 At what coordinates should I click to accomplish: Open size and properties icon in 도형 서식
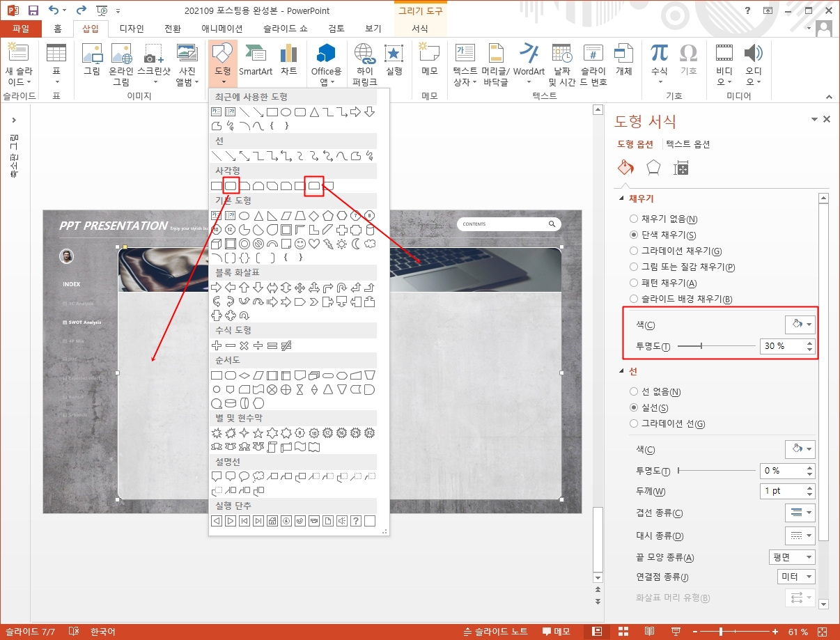[681, 168]
